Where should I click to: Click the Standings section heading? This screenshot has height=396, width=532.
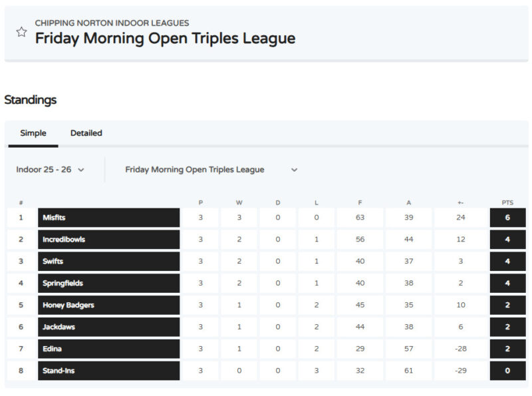pos(31,100)
